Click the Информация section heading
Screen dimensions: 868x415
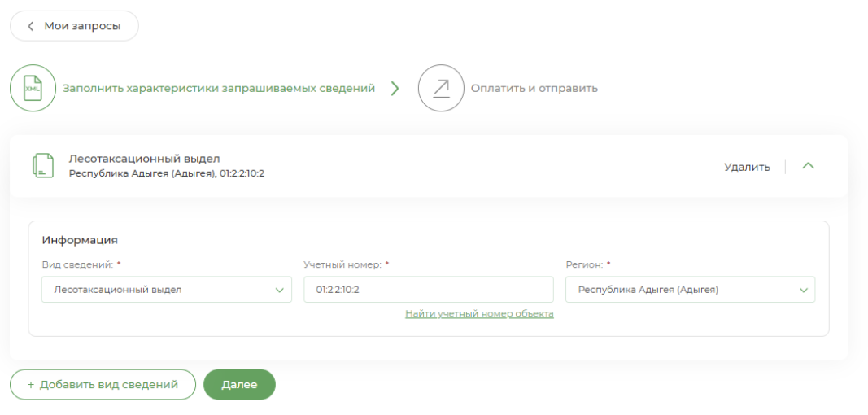tap(80, 241)
